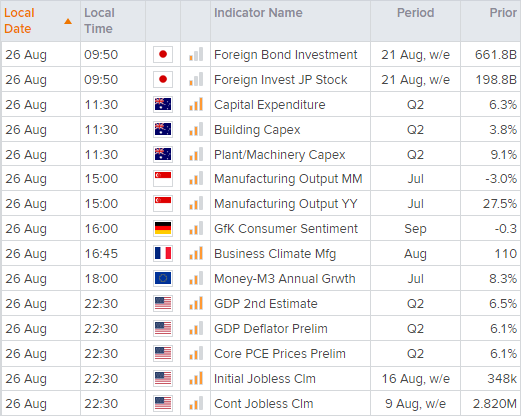Viewport: 521px width, 416px height.
Task: Open the Plant/Machinery Capex indicator
Action: (279, 155)
